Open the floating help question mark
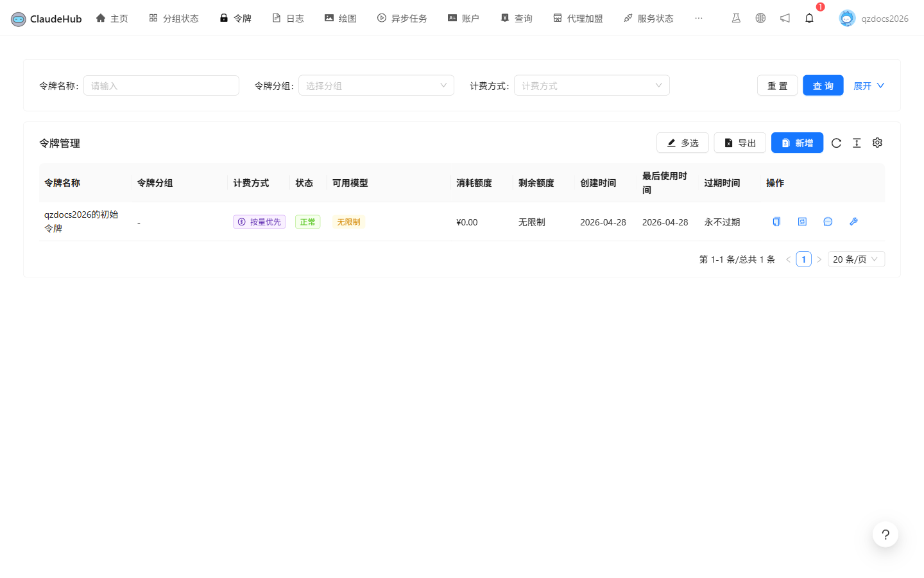924x578 pixels. (886, 534)
